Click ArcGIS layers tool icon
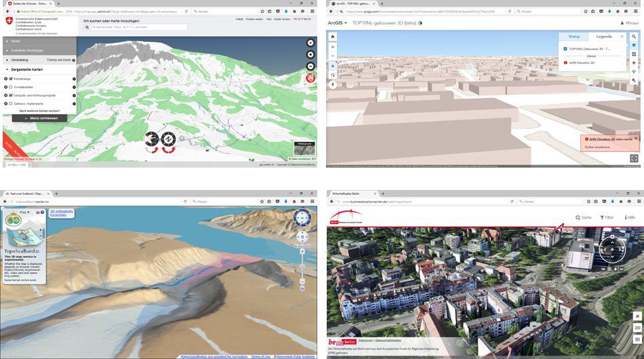 [x=634, y=45]
